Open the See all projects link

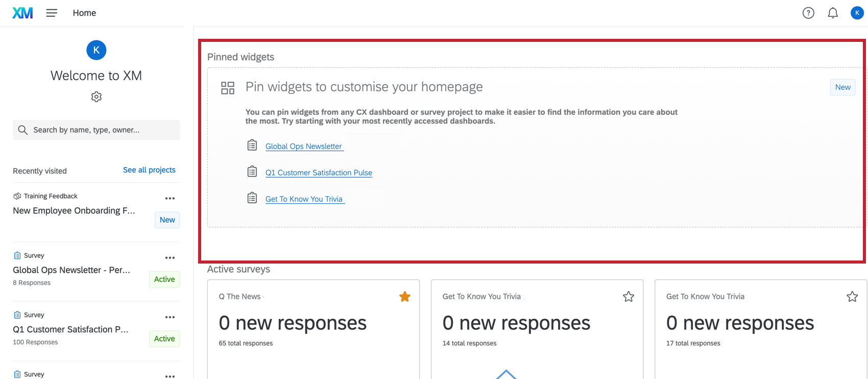pyautogui.click(x=149, y=170)
